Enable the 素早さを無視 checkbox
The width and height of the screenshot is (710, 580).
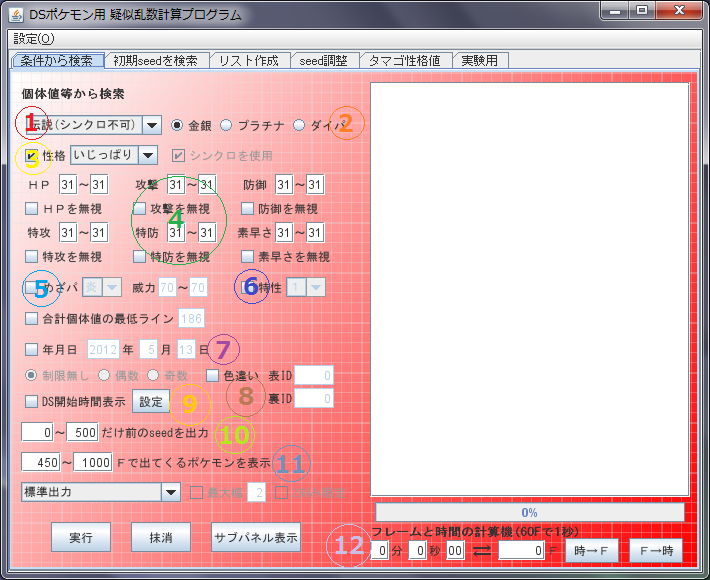click(247, 257)
